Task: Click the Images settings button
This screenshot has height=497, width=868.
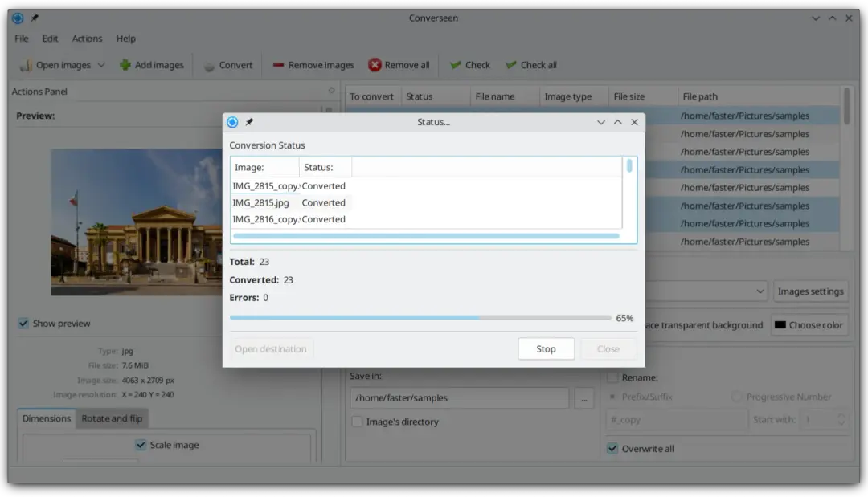Action: tap(810, 291)
